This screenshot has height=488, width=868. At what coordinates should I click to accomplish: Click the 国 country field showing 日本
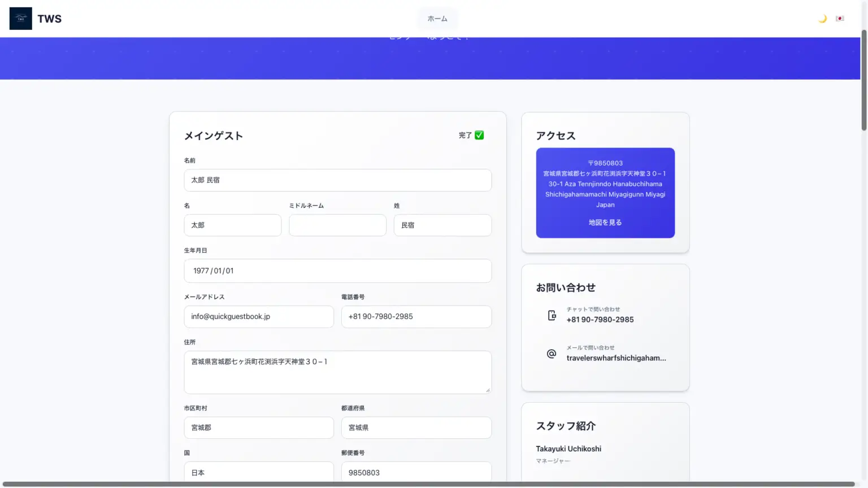258,472
